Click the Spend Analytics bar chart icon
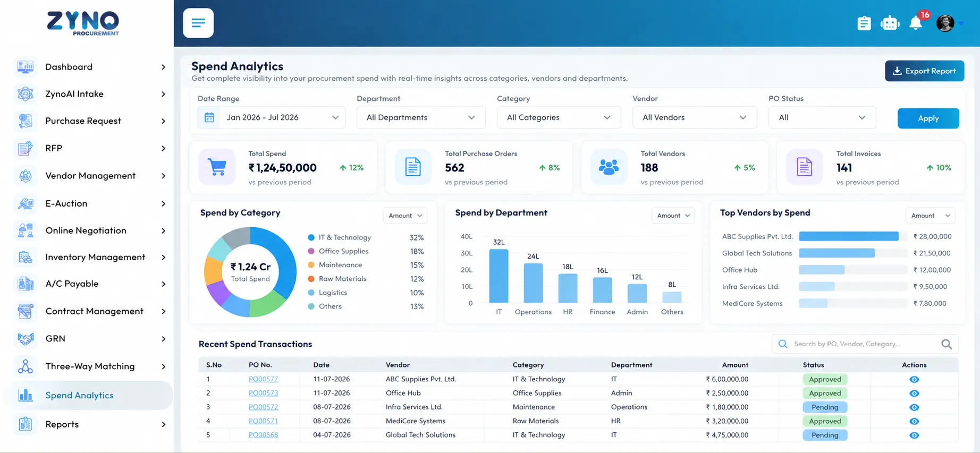The width and height of the screenshot is (980, 453). click(26, 395)
